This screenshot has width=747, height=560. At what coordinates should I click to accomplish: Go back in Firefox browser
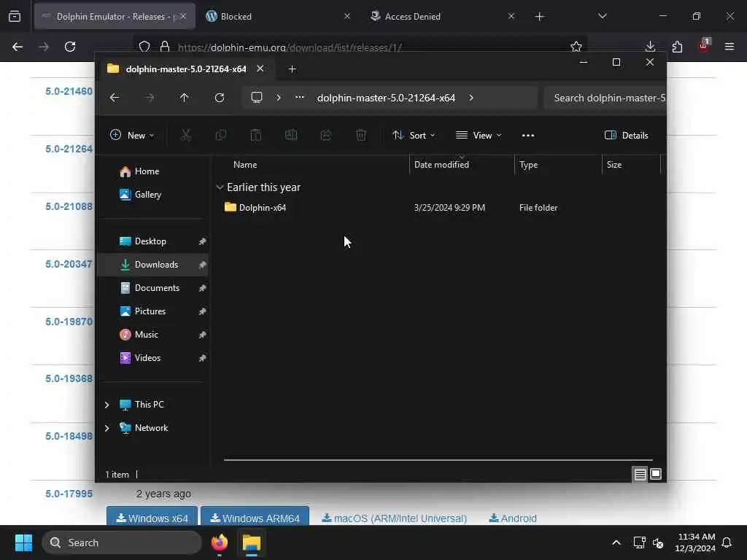coord(18,47)
